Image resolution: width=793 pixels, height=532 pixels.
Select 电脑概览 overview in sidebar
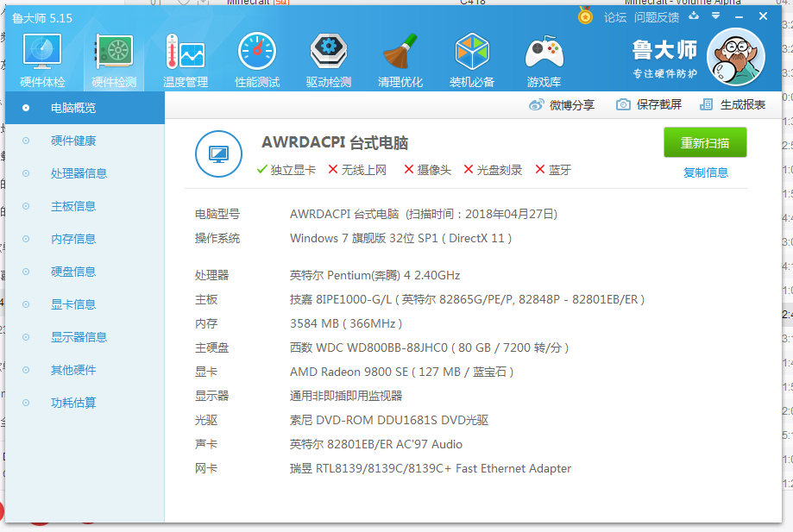coord(85,108)
